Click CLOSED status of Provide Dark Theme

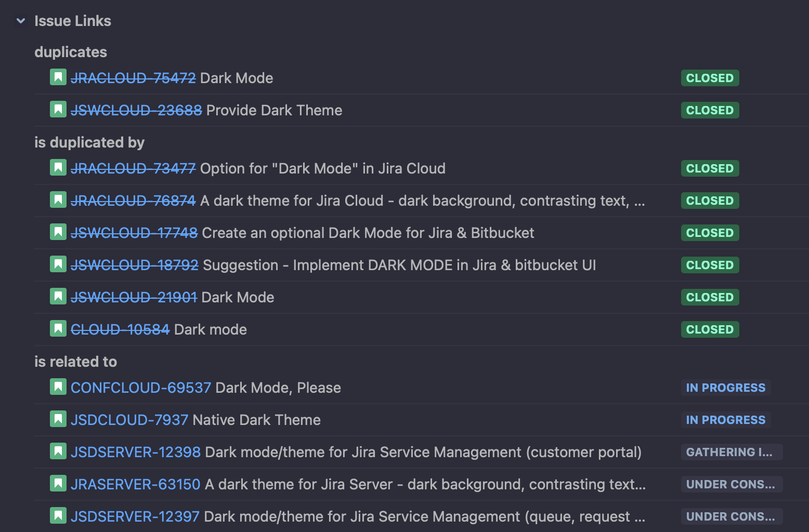710,110
